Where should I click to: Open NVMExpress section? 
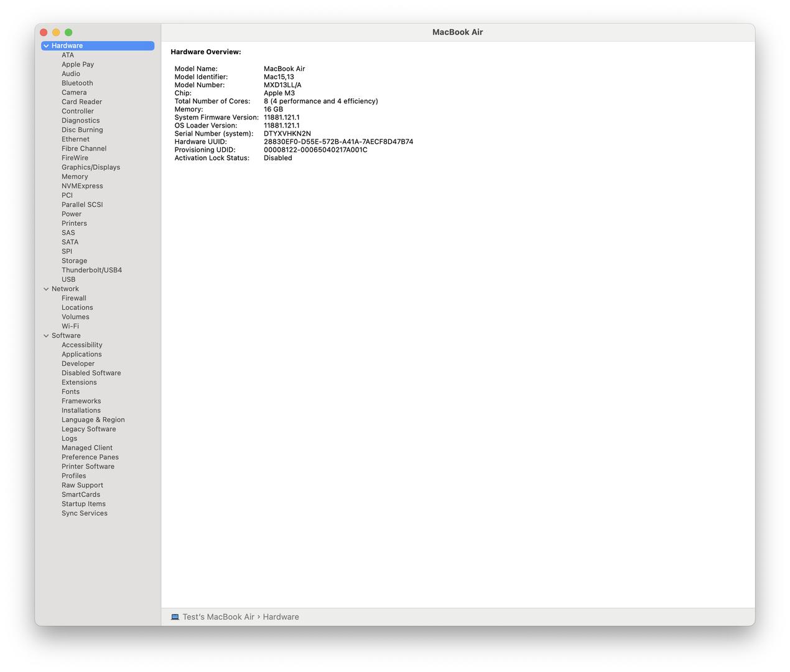click(82, 186)
